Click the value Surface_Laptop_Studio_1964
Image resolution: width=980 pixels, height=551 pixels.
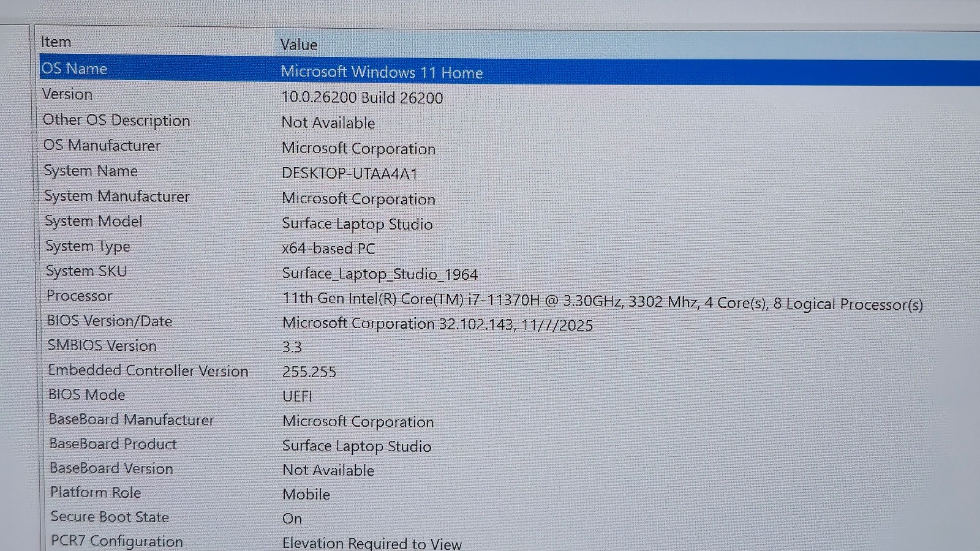380,274
